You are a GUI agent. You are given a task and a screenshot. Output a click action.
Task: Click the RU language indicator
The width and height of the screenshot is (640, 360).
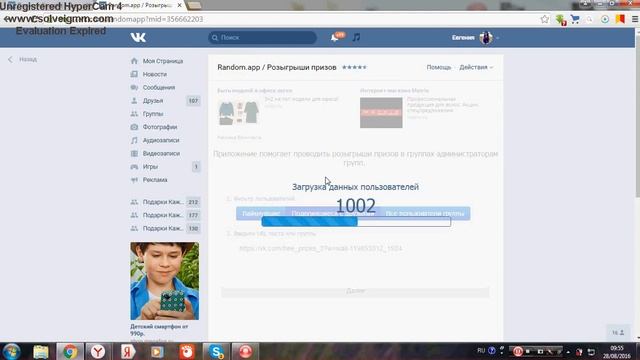(481, 351)
